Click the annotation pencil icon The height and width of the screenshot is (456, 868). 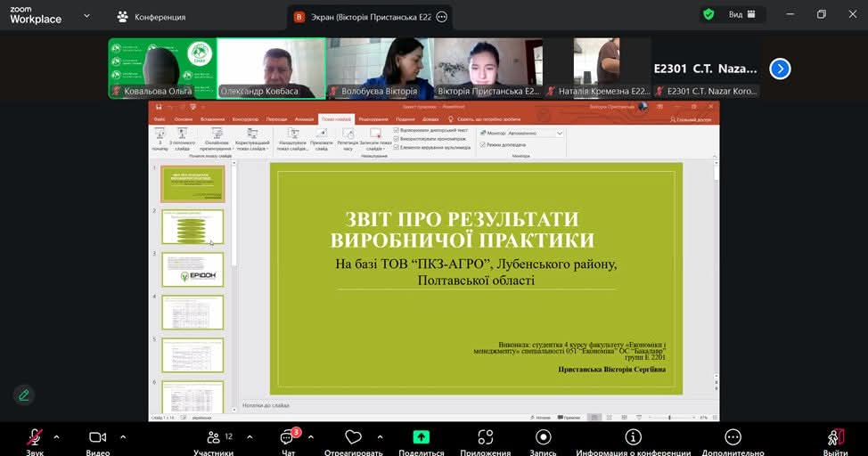[x=24, y=395]
